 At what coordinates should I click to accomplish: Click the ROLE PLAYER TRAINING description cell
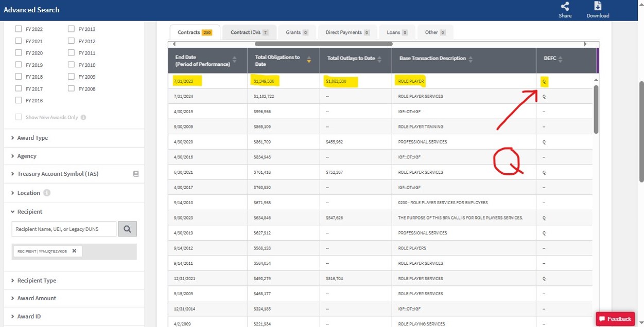pos(464,126)
